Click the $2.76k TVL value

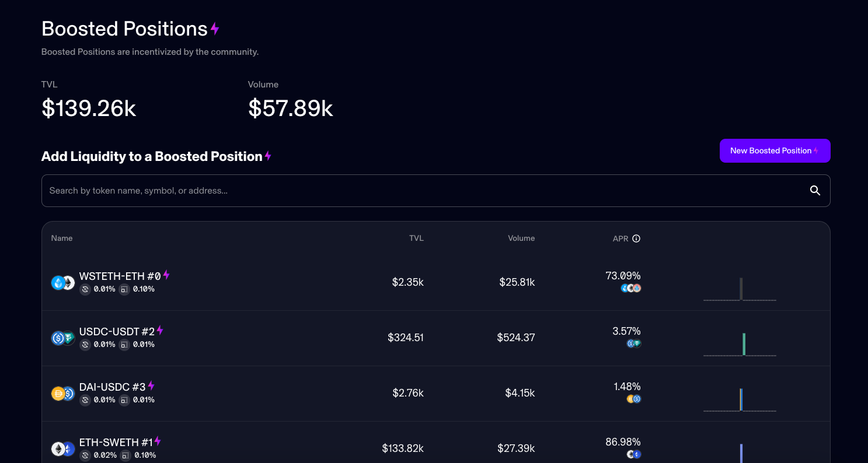(408, 393)
